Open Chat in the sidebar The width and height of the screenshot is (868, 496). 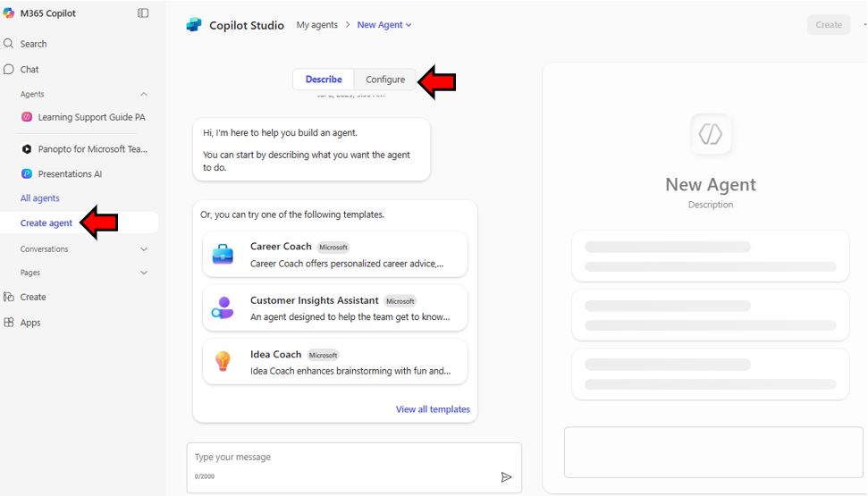point(29,69)
